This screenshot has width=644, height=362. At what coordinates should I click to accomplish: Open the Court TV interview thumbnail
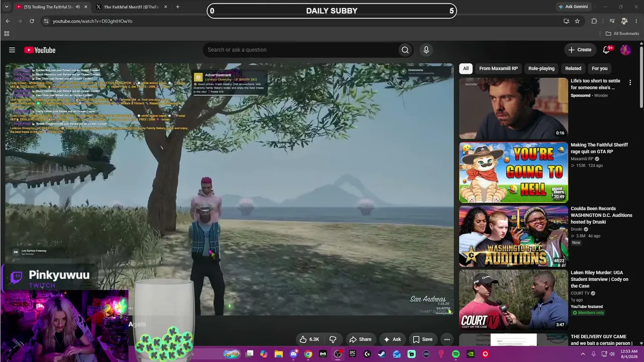pos(513,300)
